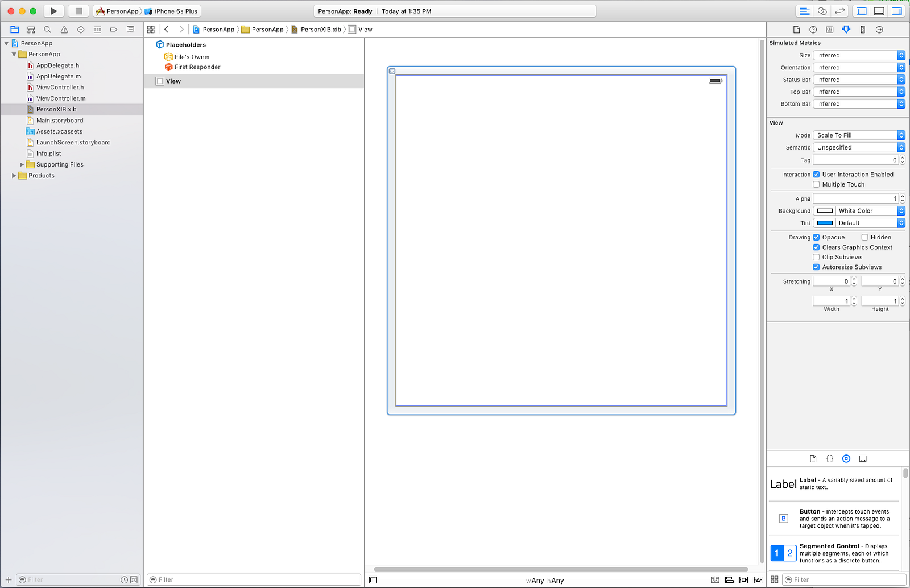Open the Size inspector
Screen dimensions: 910x588
[x=863, y=30]
